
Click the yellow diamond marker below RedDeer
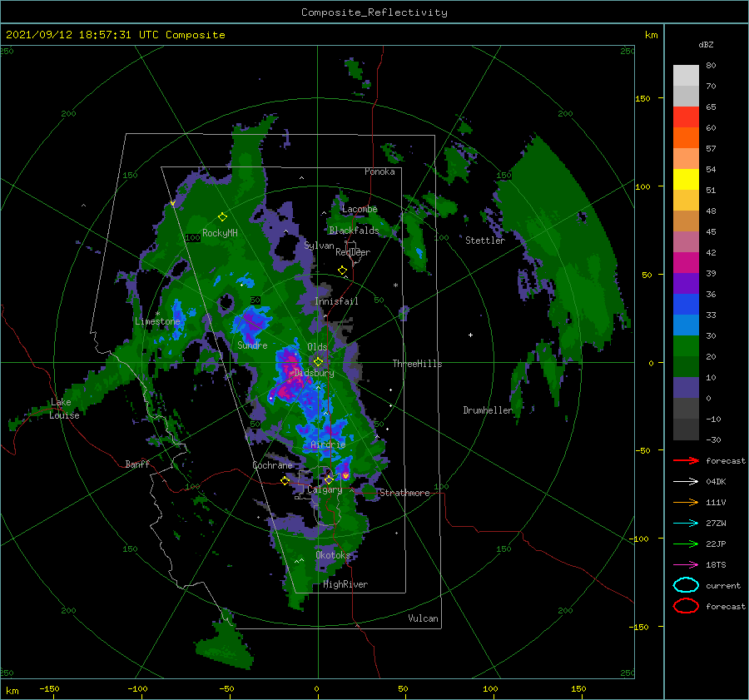tap(342, 271)
